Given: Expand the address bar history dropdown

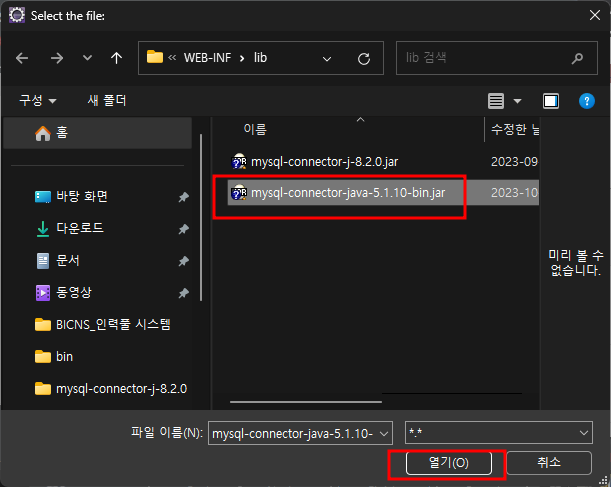Looking at the screenshot, I should click(327, 59).
